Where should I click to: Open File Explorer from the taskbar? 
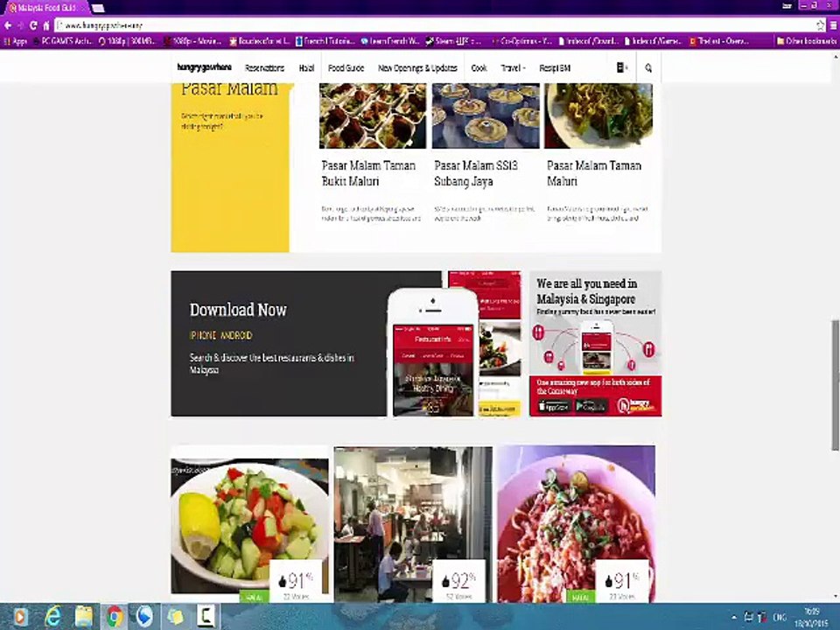coord(84,617)
